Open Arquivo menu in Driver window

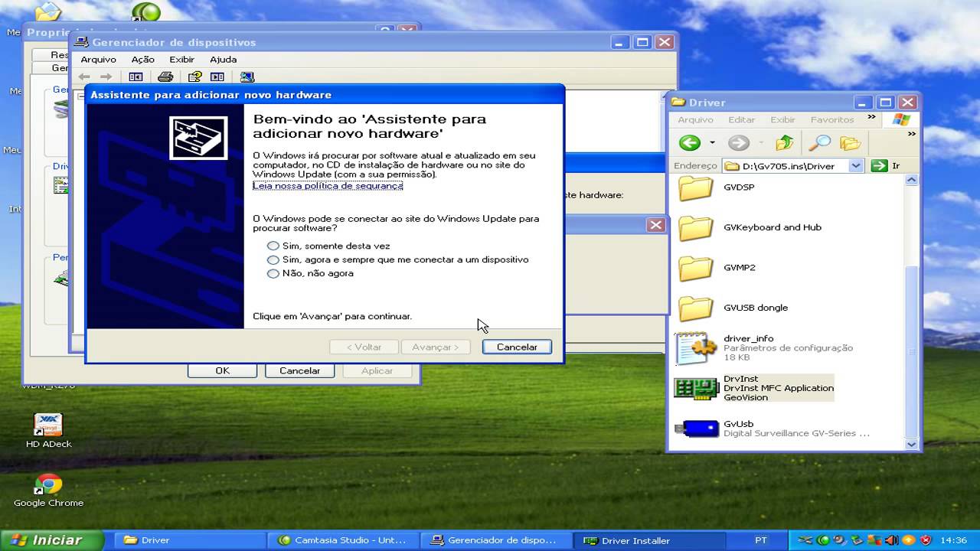click(696, 119)
